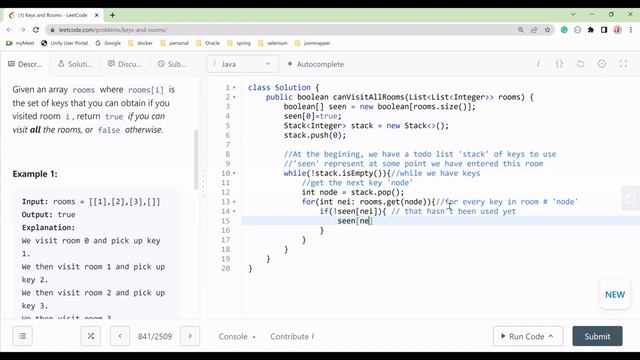This screenshot has width=640, height=360.
Task: Open the zoom magnifier in address bar
Action: click(520, 30)
